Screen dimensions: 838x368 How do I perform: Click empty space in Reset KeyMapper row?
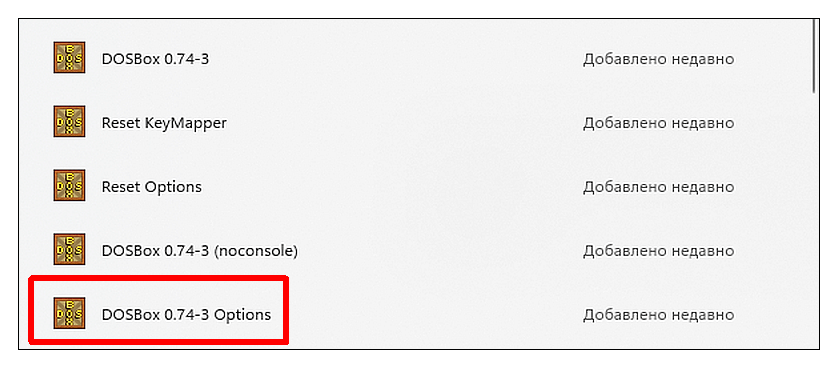click(x=401, y=123)
